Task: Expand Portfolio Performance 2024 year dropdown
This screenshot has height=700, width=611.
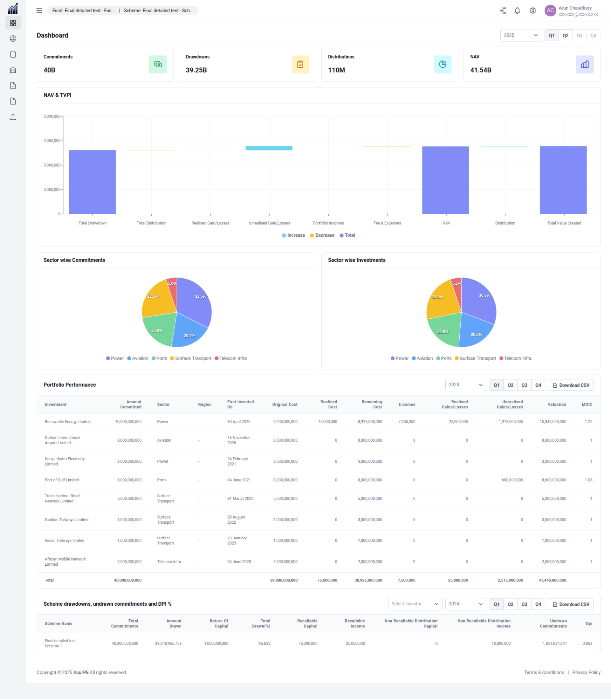Action: (466, 385)
